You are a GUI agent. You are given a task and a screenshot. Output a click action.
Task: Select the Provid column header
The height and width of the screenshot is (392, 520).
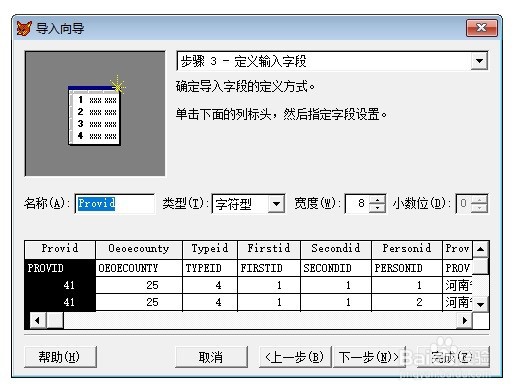pos(60,250)
